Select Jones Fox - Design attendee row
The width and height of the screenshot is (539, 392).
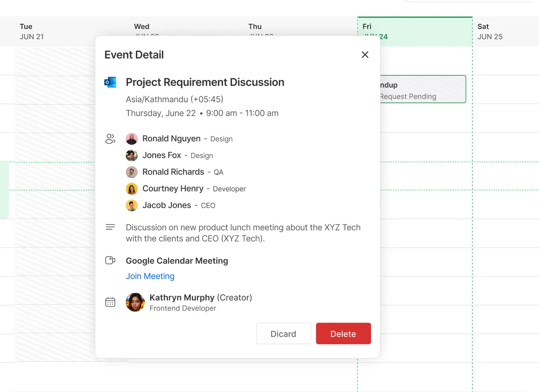177,155
